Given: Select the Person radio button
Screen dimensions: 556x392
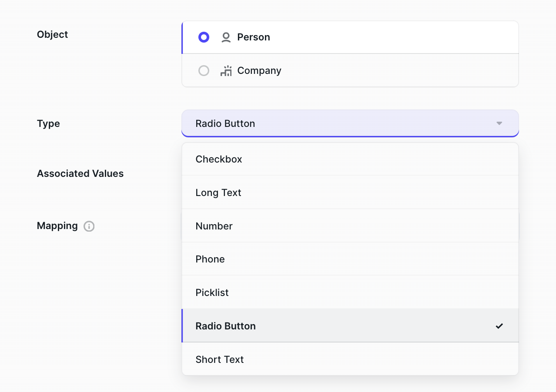Looking at the screenshot, I should [x=204, y=37].
